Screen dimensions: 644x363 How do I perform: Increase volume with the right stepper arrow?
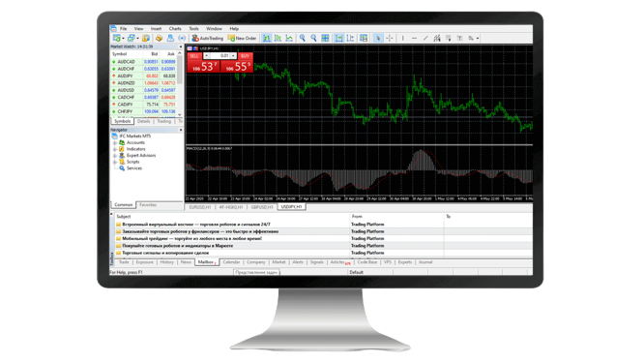tap(233, 56)
